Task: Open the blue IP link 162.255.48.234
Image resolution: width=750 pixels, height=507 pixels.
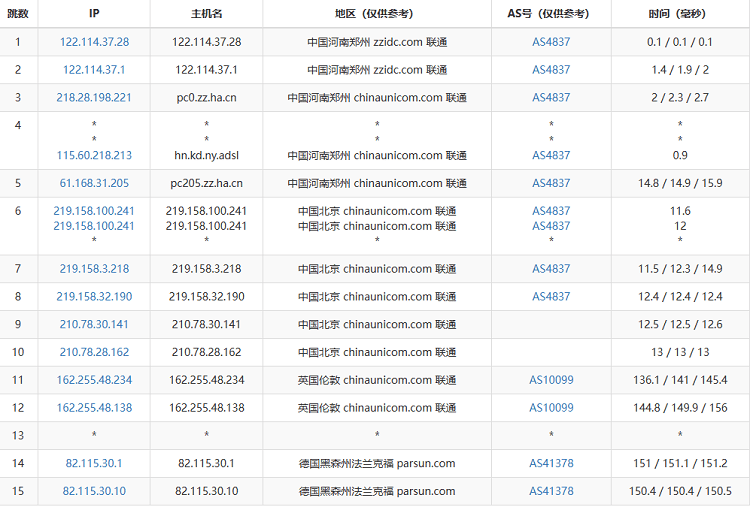Action: tap(94, 380)
